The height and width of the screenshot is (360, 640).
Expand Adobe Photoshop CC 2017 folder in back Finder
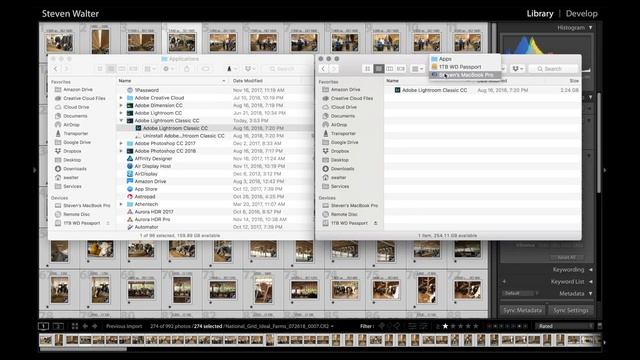[x=121, y=144]
